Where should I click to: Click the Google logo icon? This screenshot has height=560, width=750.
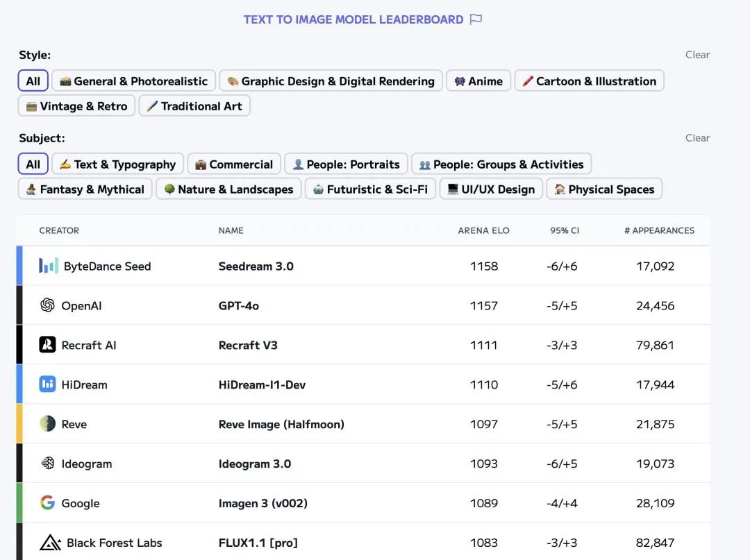[x=47, y=503]
